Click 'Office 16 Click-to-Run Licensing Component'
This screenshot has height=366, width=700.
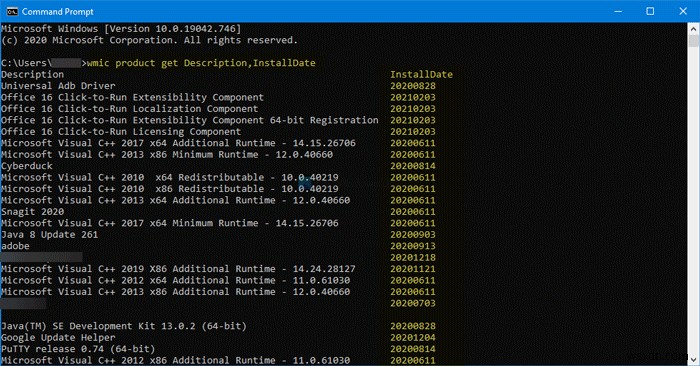pos(121,132)
